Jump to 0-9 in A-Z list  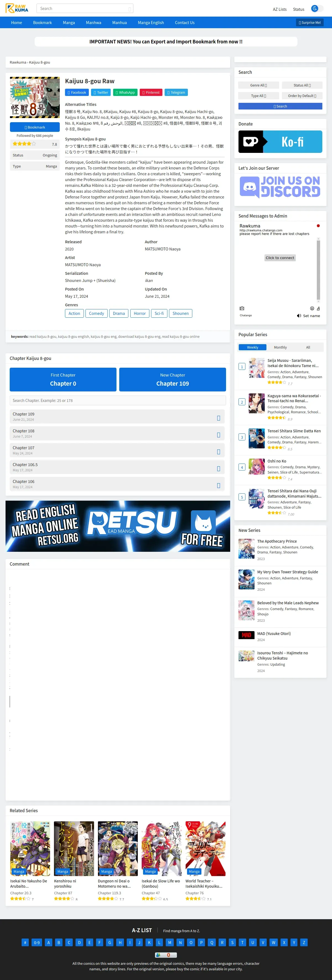37,942
